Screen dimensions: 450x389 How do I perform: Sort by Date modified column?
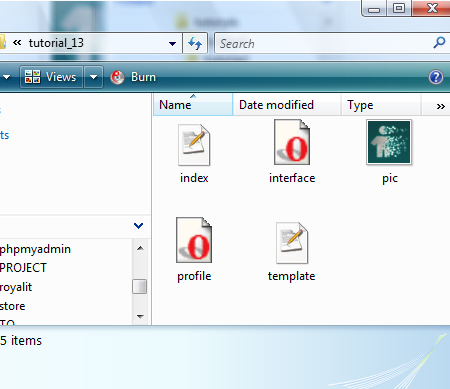(287, 105)
